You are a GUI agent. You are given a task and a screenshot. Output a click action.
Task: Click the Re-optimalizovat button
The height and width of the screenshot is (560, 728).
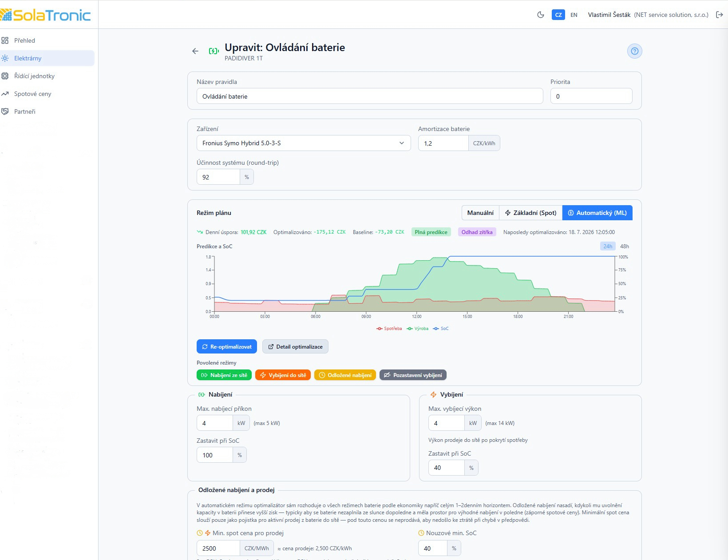[227, 346]
